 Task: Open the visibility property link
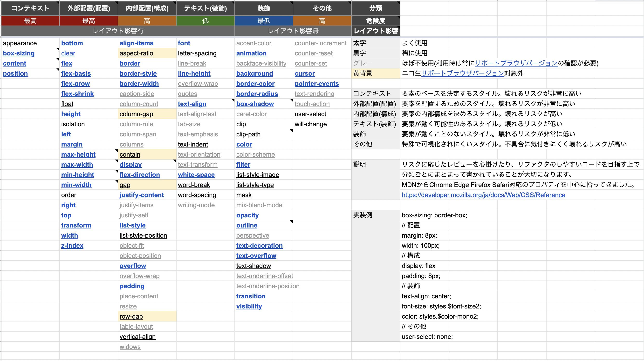pos(249,306)
